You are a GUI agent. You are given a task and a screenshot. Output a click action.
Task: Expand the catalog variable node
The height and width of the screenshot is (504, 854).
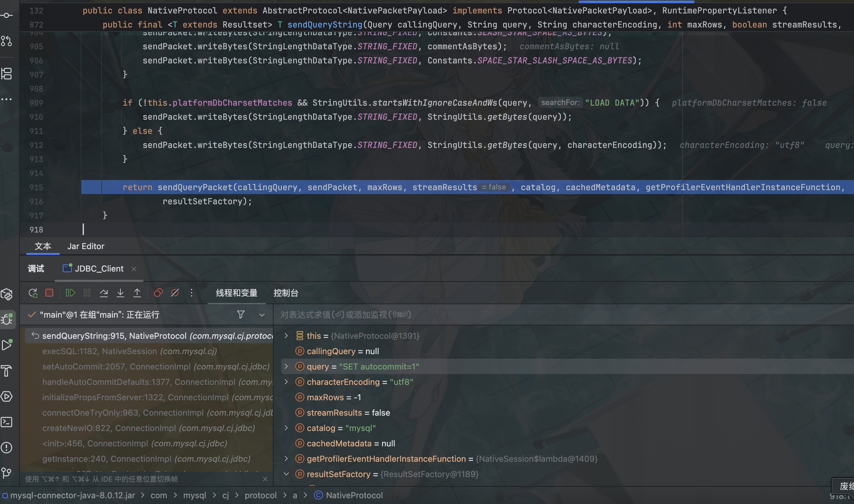coord(286,428)
